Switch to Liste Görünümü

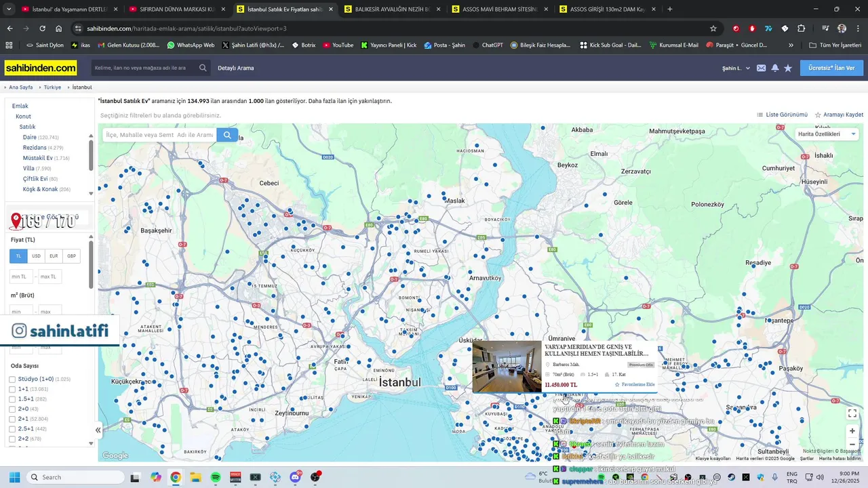pyautogui.click(x=782, y=115)
